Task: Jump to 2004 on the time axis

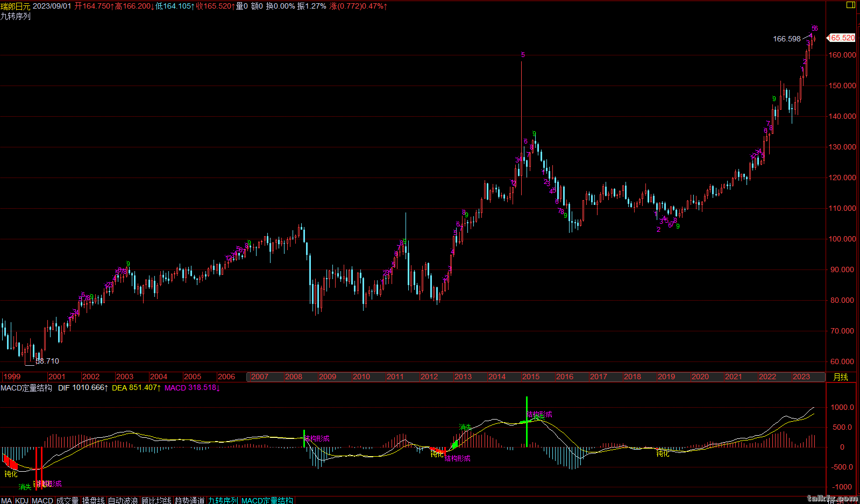Action: pos(159,377)
